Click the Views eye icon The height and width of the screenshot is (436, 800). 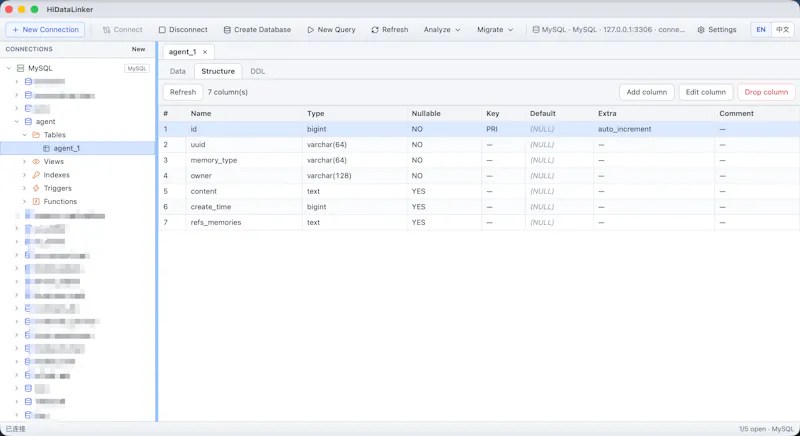click(x=36, y=161)
